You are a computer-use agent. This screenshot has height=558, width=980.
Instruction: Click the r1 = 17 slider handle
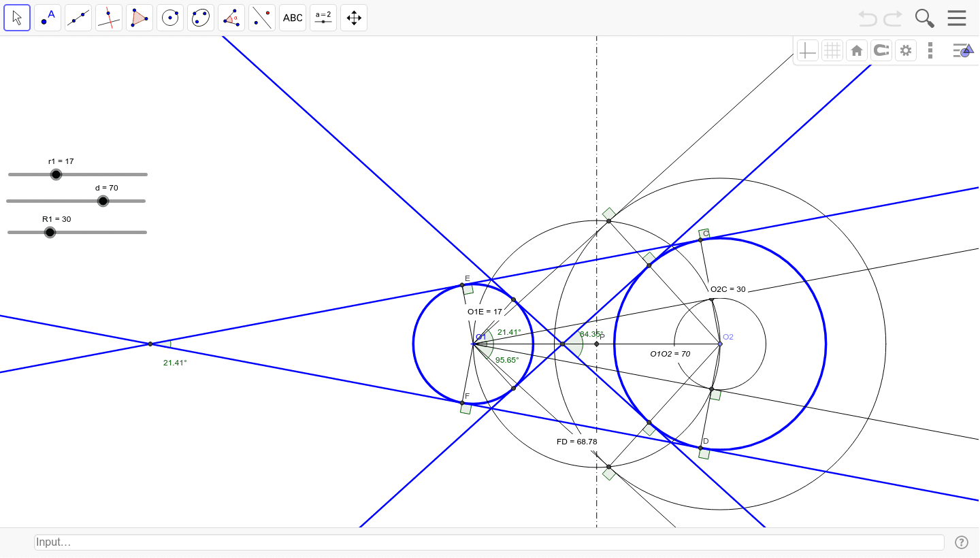coord(56,174)
